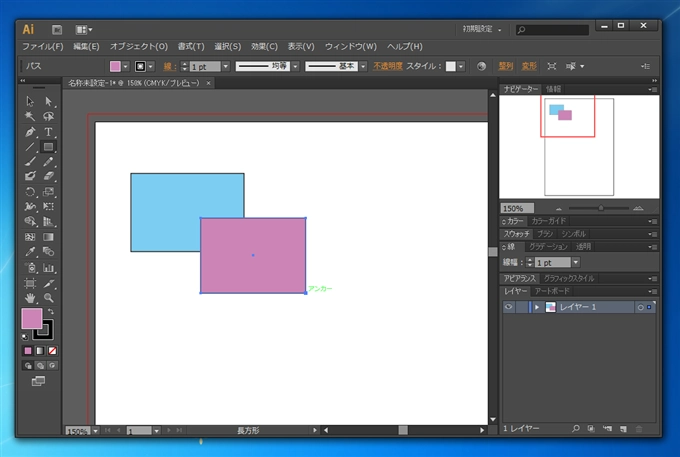Click the 変形 link in control bar
The width and height of the screenshot is (680, 457).
(529, 66)
